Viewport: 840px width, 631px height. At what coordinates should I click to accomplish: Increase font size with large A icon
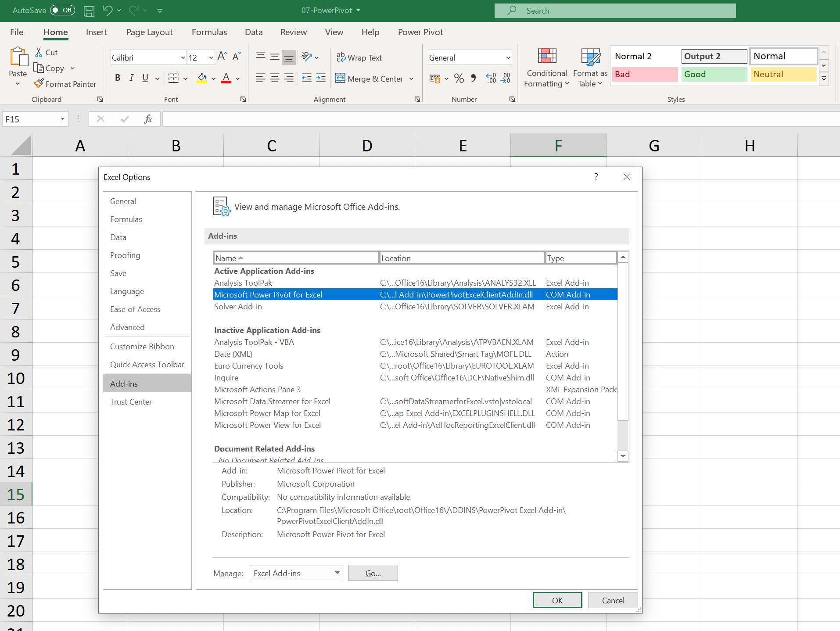point(222,57)
